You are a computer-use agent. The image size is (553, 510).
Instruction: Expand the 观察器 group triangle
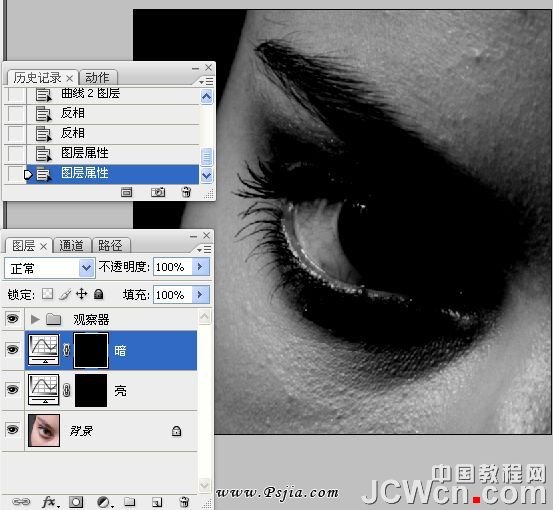35,319
